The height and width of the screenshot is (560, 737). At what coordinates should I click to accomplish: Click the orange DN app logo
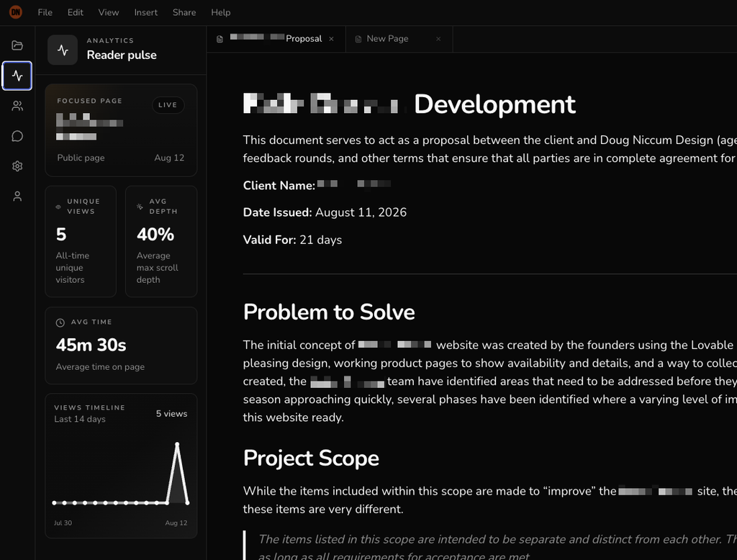[x=16, y=12]
